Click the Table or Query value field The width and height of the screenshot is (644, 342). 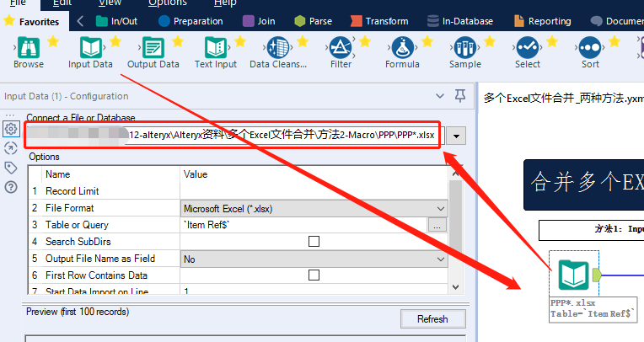click(x=304, y=225)
